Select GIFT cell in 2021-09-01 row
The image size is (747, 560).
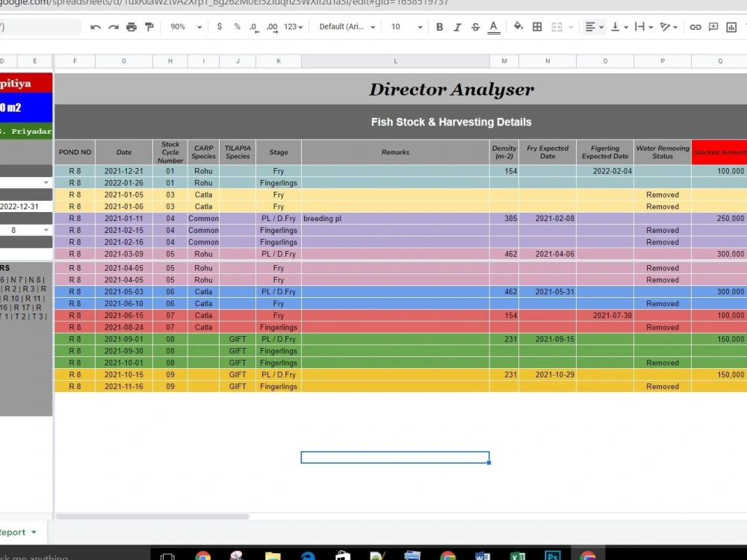[x=238, y=339]
